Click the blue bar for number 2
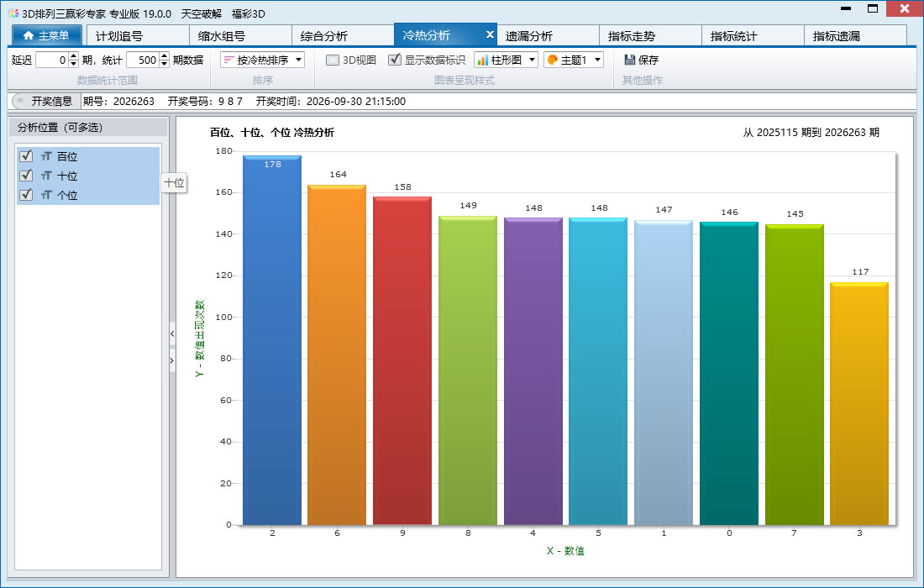The height and width of the screenshot is (588, 924). (271, 340)
